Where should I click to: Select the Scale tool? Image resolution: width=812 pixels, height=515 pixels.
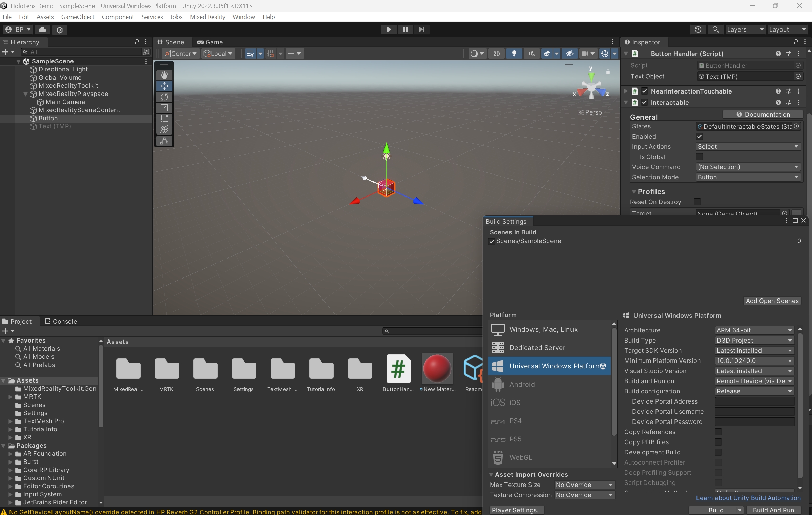tap(164, 108)
